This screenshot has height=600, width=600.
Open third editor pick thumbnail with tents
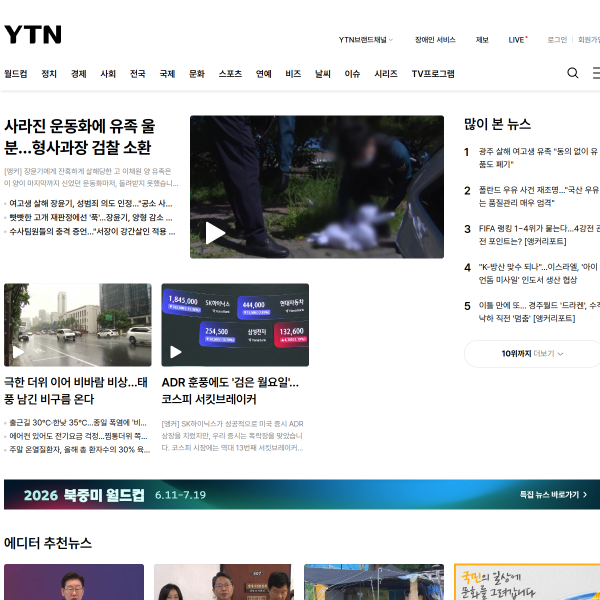coord(374,582)
